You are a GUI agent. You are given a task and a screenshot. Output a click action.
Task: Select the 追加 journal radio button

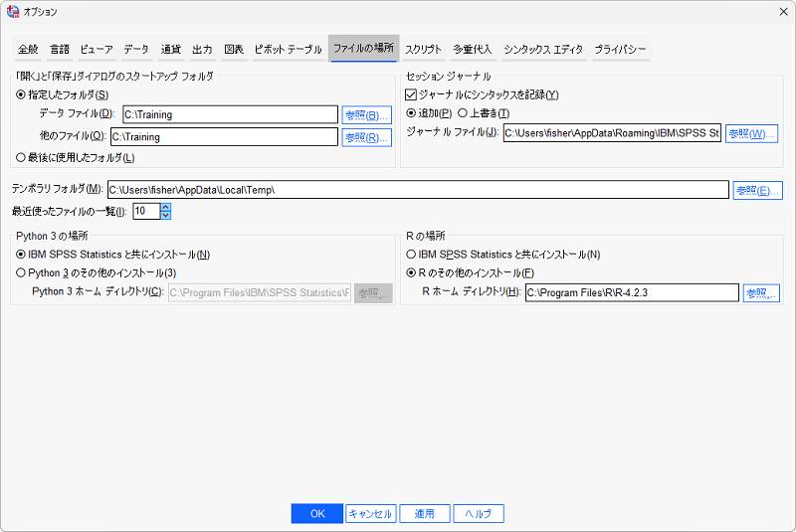tap(430, 113)
